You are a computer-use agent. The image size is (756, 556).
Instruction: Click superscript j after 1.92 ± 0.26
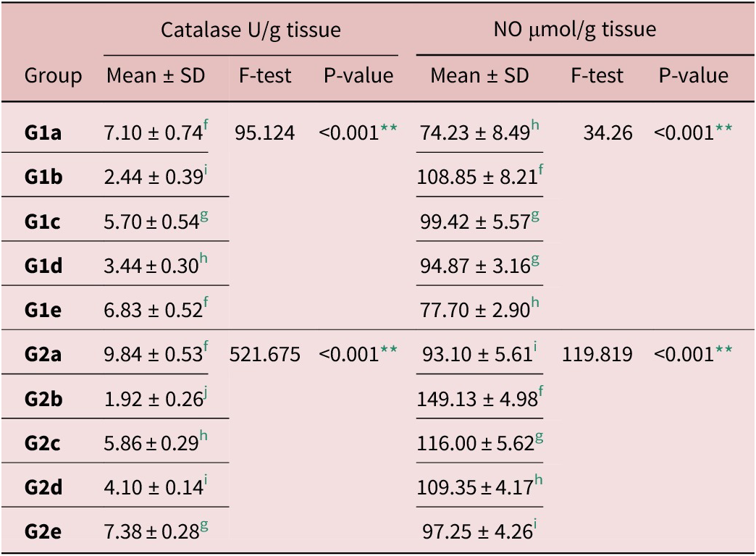(x=206, y=393)
